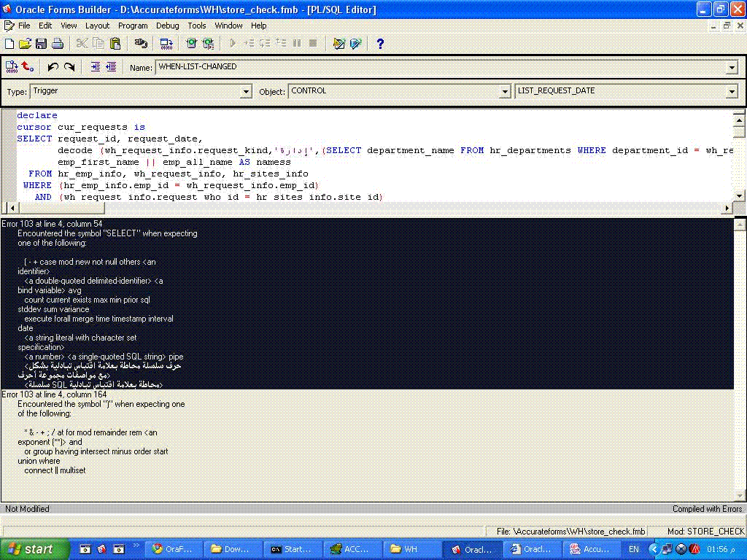Click the code editor horizontal scroll left arrow
The height and width of the screenshot is (560, 747).
point(12,208)
